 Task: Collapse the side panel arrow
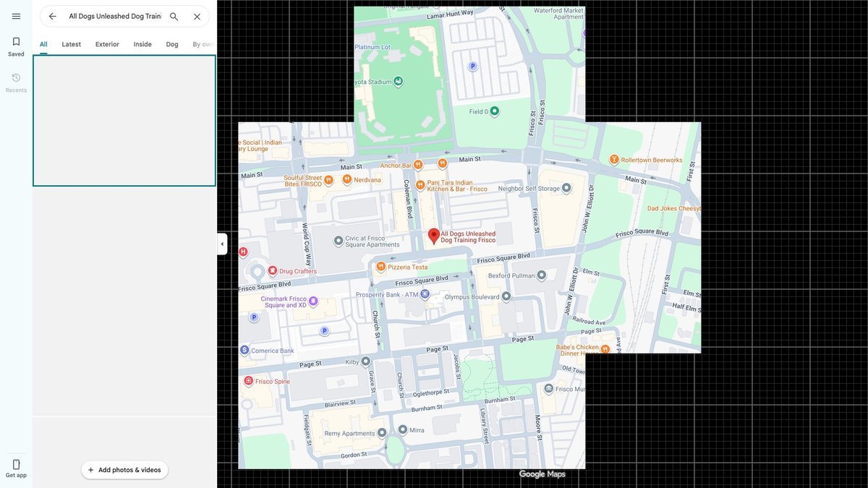(x=222, y=244)
